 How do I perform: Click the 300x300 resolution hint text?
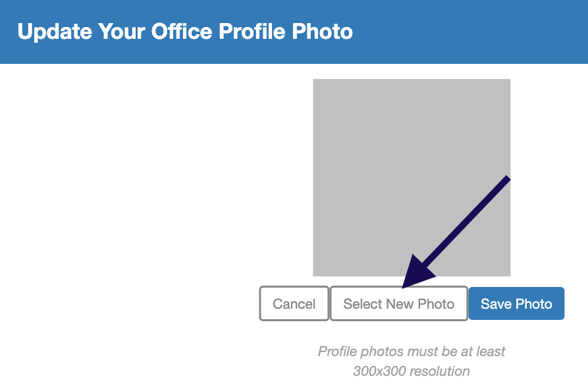411,371
